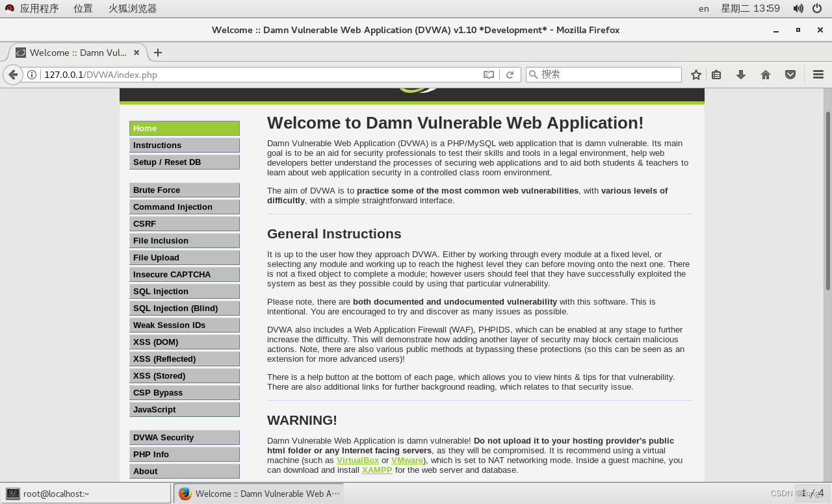
Task: Click the terminal icon in the taskbar
Action: (x=12, y=494)
